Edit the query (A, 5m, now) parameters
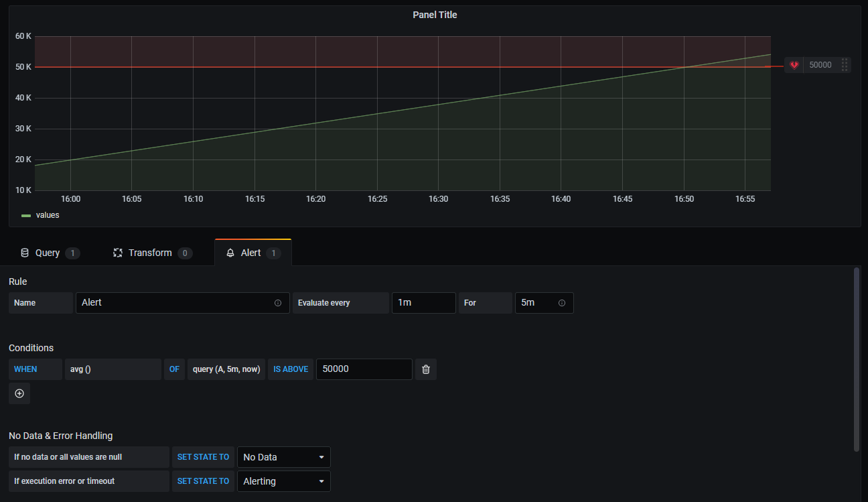This screenshot has width=868, height=502. [x=226, y=369]
